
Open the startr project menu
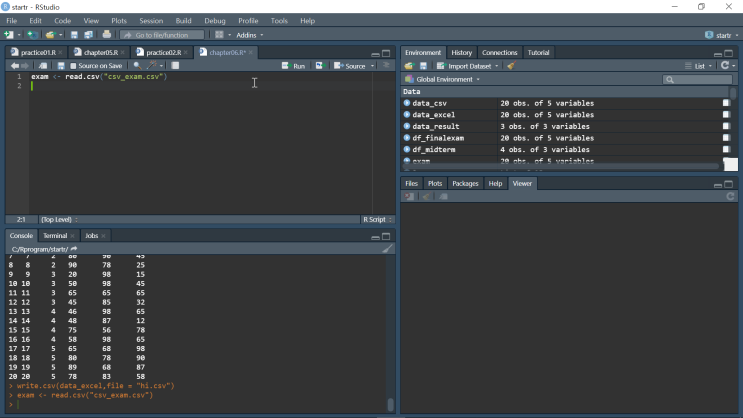point(721,35)
